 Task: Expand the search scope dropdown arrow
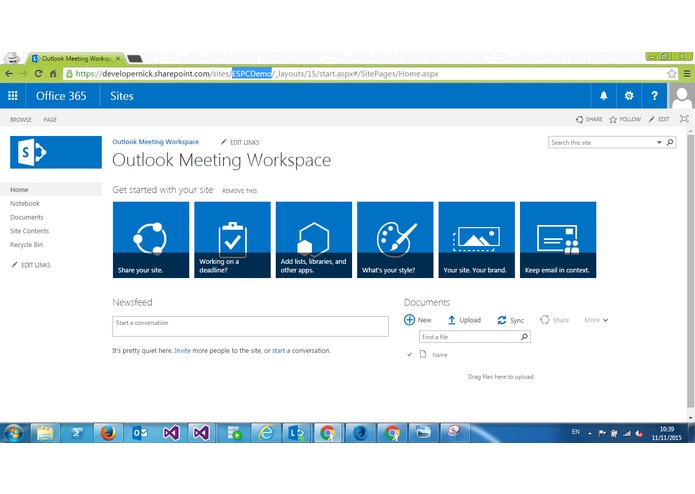pyautogui.click(x=659, y=142)
